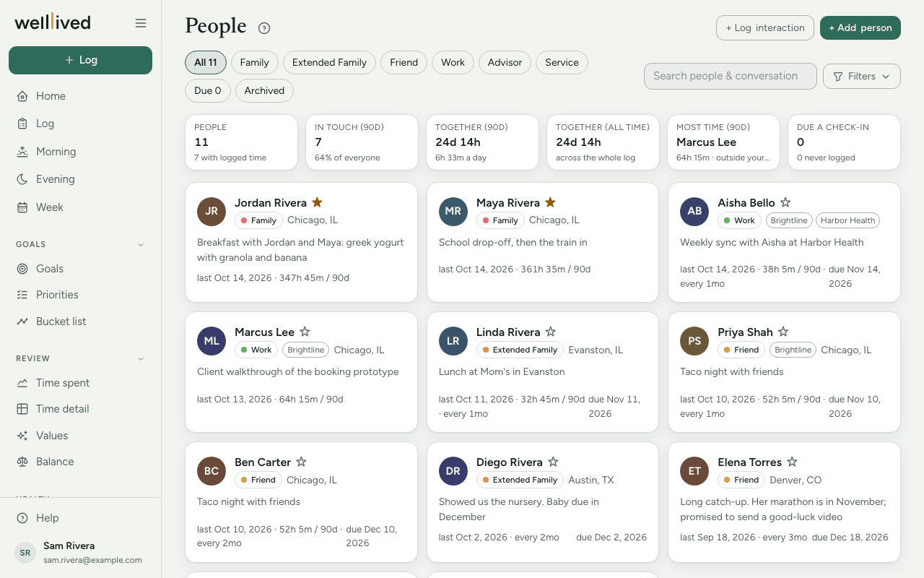Image resolution: width=924 pixels, height=578 pixels.
Task: Open Diego Rivera's DR avatar
Action: (x=453, y=471)
